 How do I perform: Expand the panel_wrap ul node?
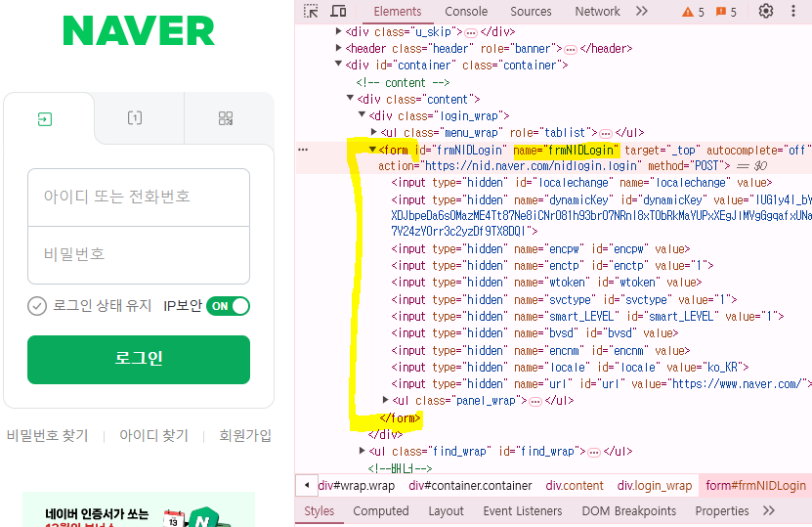tap(385, 400)
